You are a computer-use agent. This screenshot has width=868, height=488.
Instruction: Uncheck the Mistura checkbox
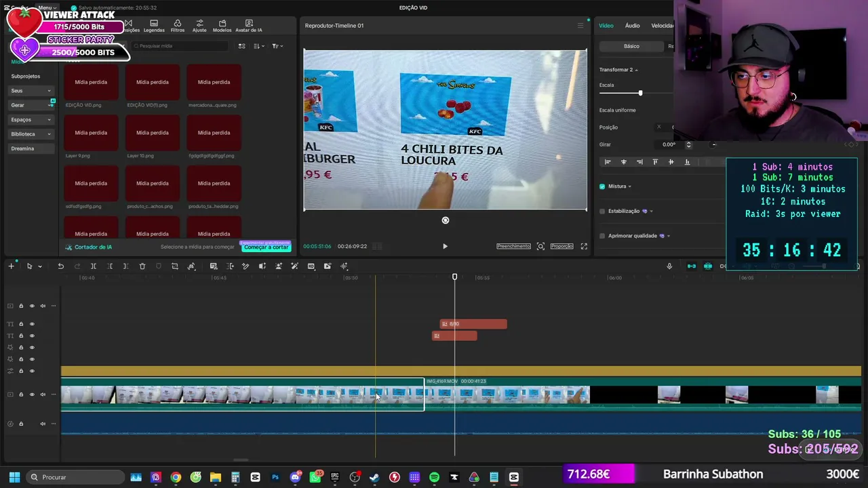[x=602, y=186]
